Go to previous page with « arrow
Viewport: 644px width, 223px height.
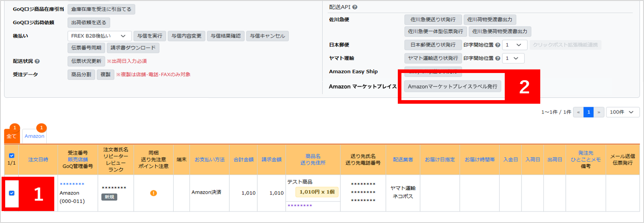pyautogui.click(x=578, y=112)
